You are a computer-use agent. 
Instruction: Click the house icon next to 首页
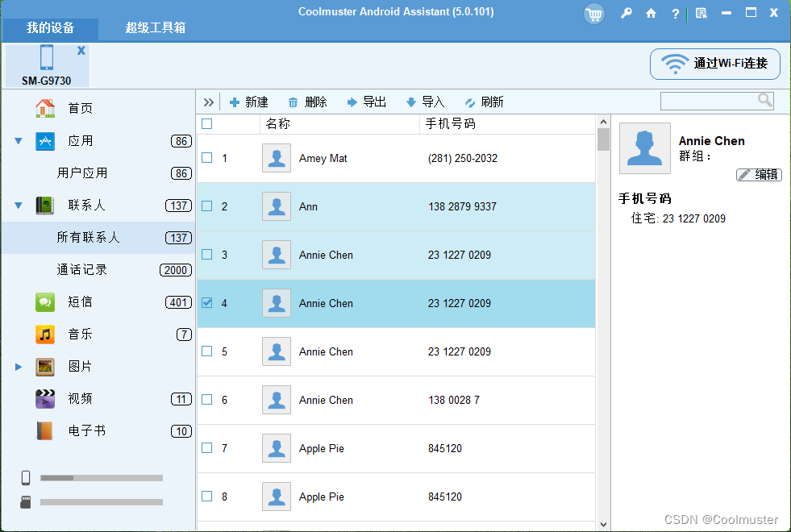[x=45, y=108]
